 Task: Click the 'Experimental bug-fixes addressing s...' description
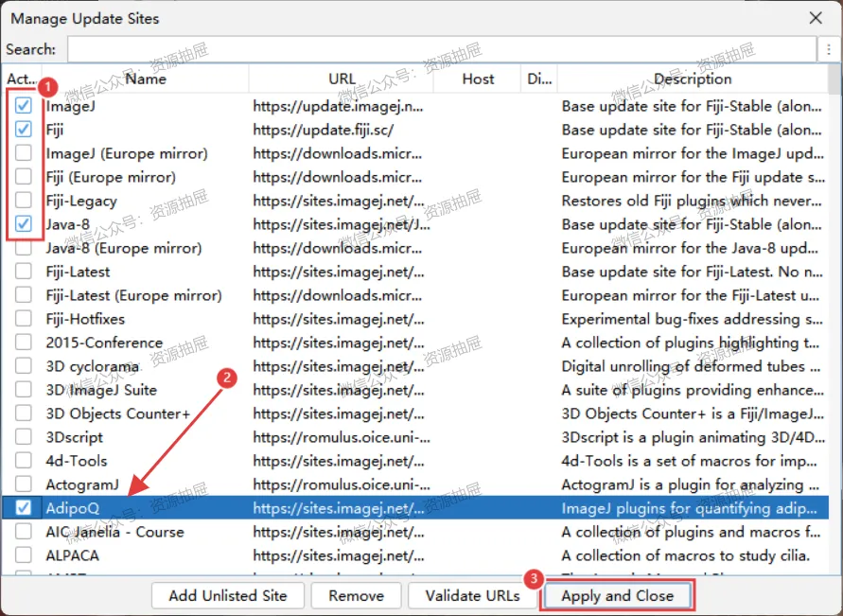click(x=693, y=319)
